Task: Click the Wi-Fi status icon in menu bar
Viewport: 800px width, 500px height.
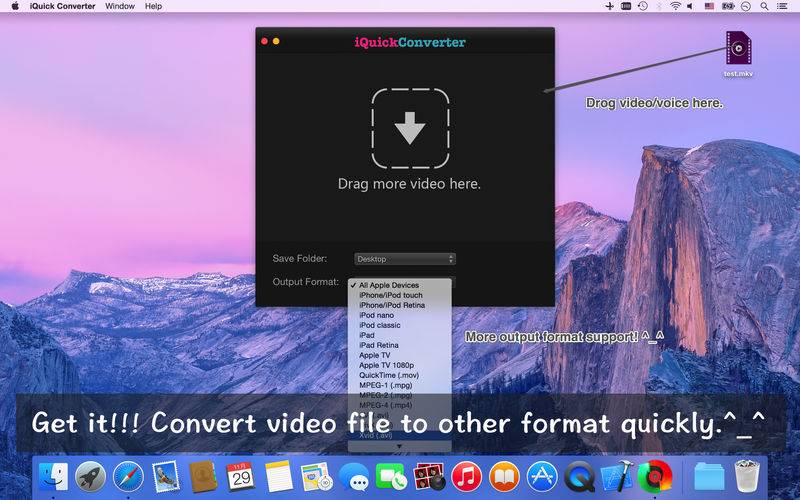Action: tap(676, 6)
